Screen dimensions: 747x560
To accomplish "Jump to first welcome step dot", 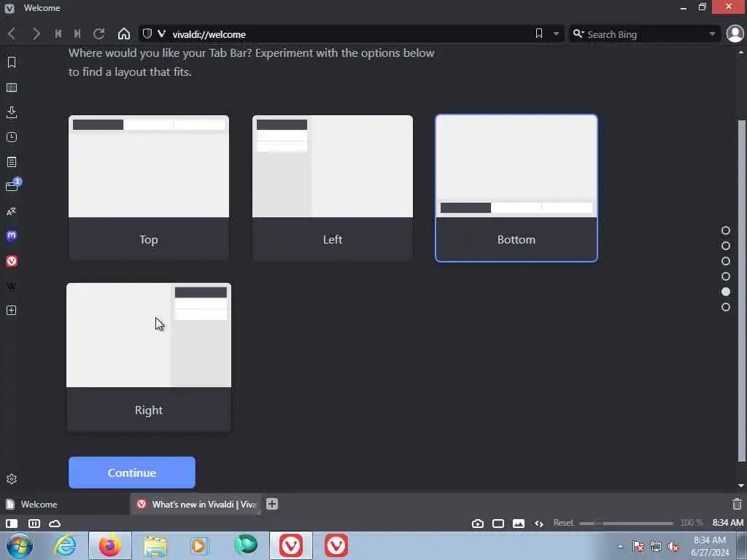I will [726, 230].
